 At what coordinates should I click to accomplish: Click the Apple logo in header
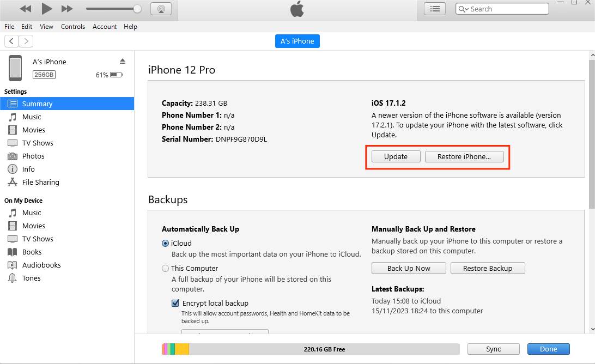point(297,9)
